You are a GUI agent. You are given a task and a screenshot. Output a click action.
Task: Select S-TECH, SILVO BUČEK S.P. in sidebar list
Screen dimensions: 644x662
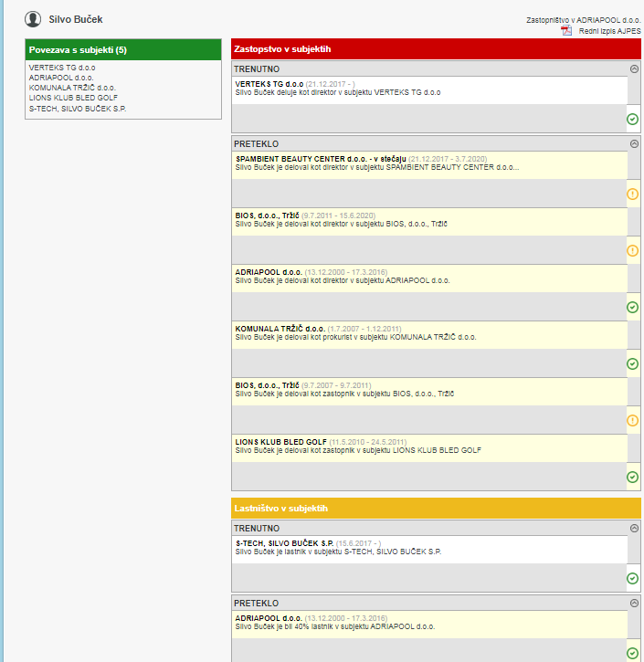click(x=78, y=109)
